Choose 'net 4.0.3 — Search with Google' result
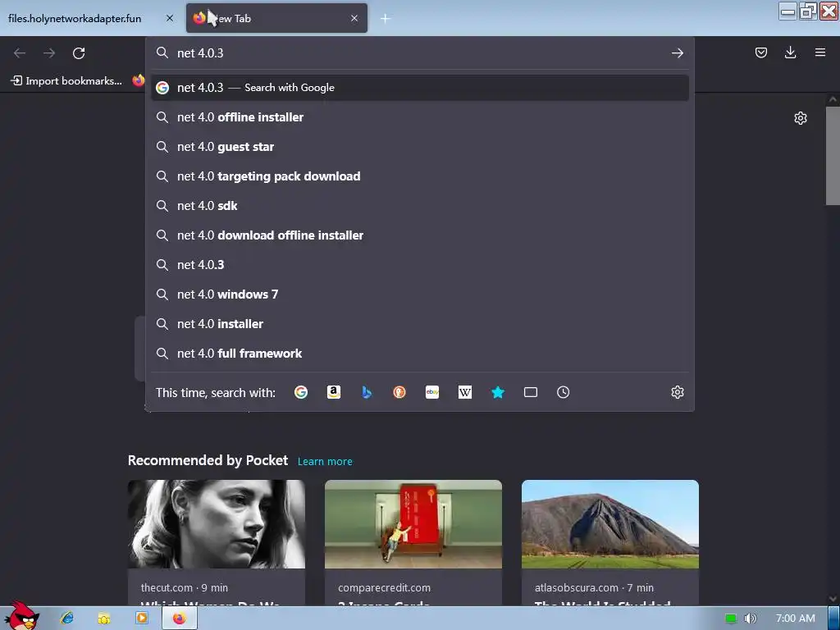This screenshot has height=630, width=840. (x=420, y=87)
